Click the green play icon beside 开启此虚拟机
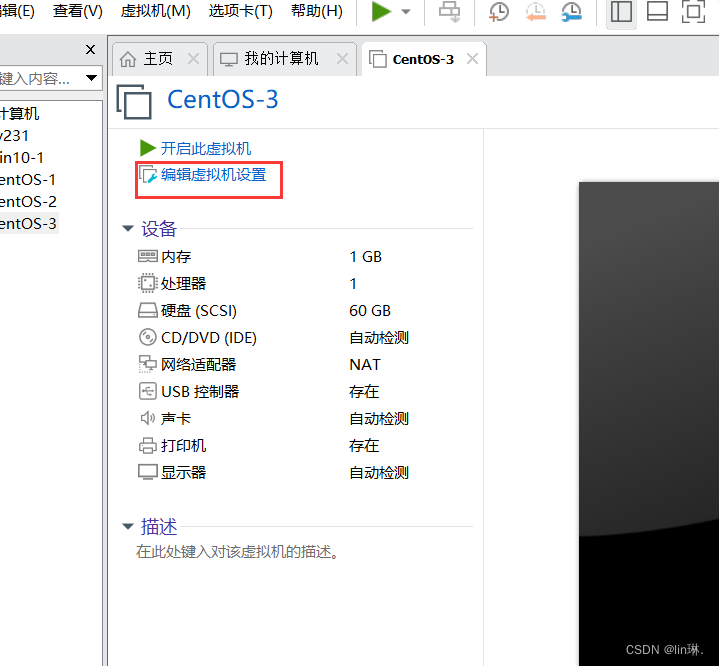The width and height of the screenshot is (719, 666). point(148,148)
